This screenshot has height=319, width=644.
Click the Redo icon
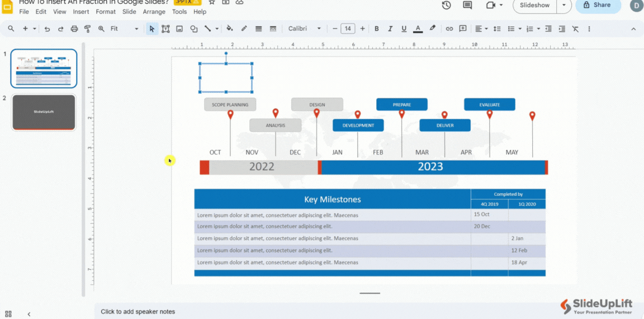coord(61,29)
